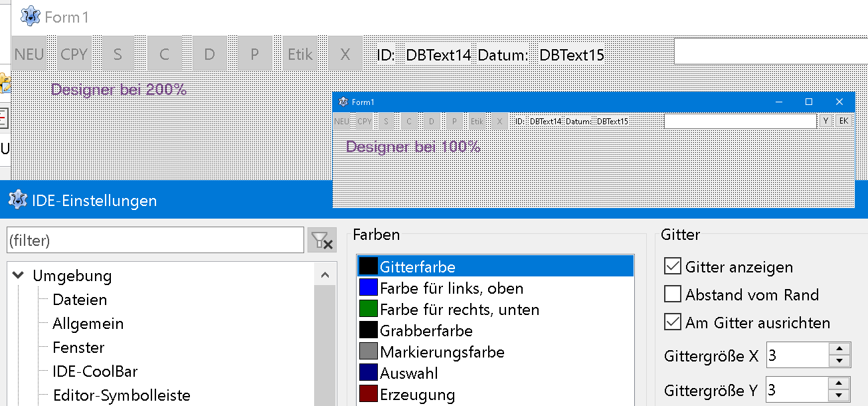
Task: Maximize the small Form1 designer window
Action: click(809, 102)
